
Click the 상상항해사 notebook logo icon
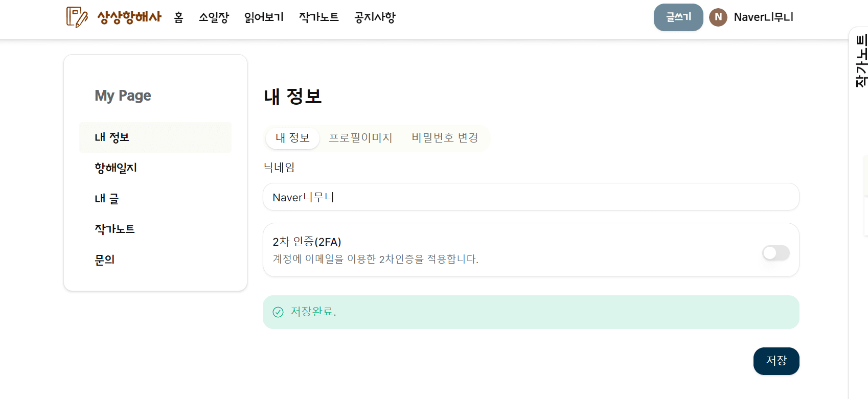pos(77,17)
